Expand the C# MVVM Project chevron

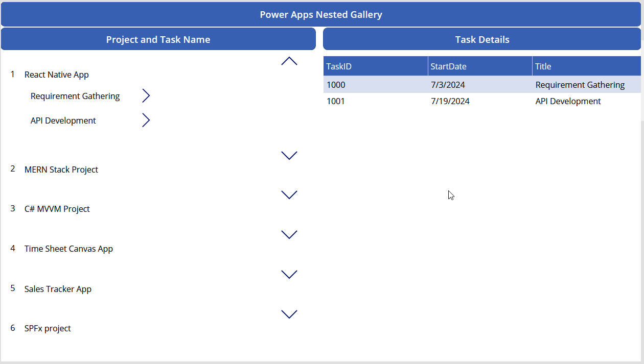pyautogui.click(x=289, y=195)
